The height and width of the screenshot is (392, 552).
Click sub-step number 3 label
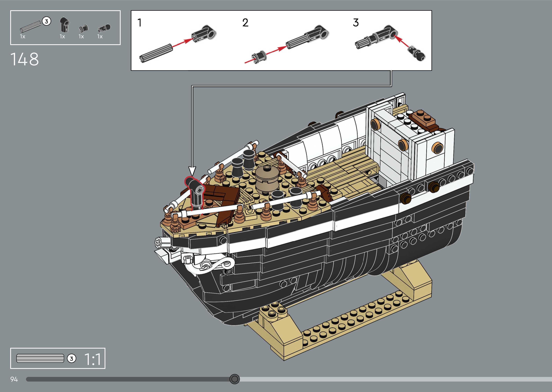point(356,23)
